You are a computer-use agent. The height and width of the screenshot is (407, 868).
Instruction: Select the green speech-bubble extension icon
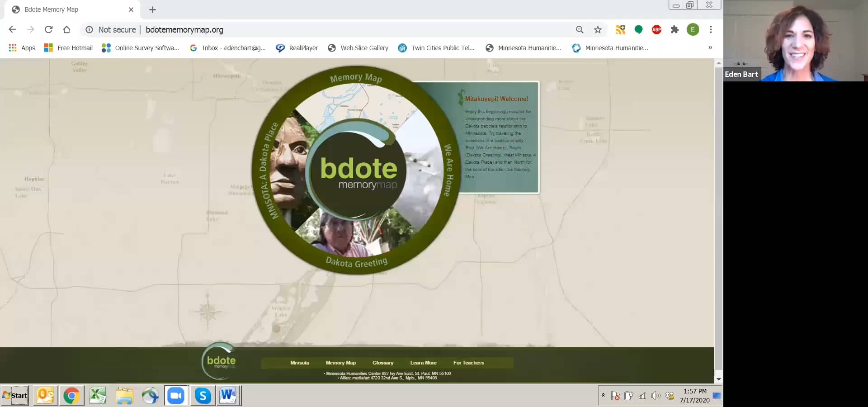(638, 29)
